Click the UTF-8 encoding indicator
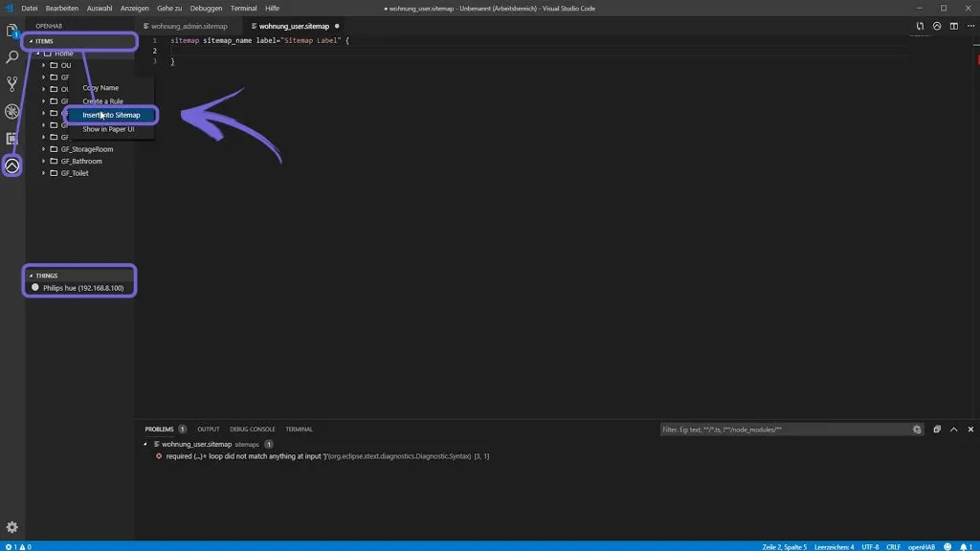The image size is (980, 551). point(870,546)
